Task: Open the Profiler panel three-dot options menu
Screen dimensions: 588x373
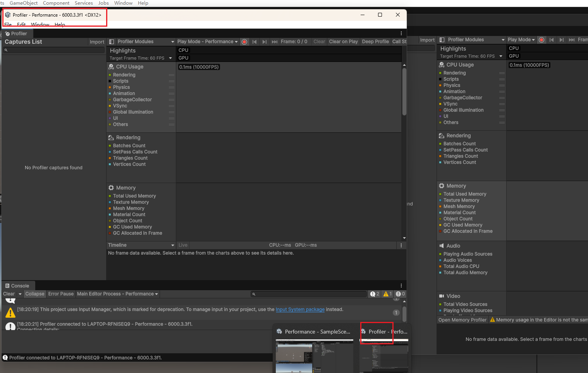Action: click(401, 34)
